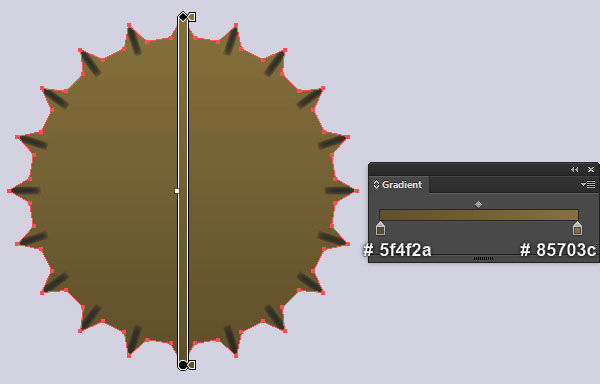Close the Gradient panel

(x=591, y=169)
